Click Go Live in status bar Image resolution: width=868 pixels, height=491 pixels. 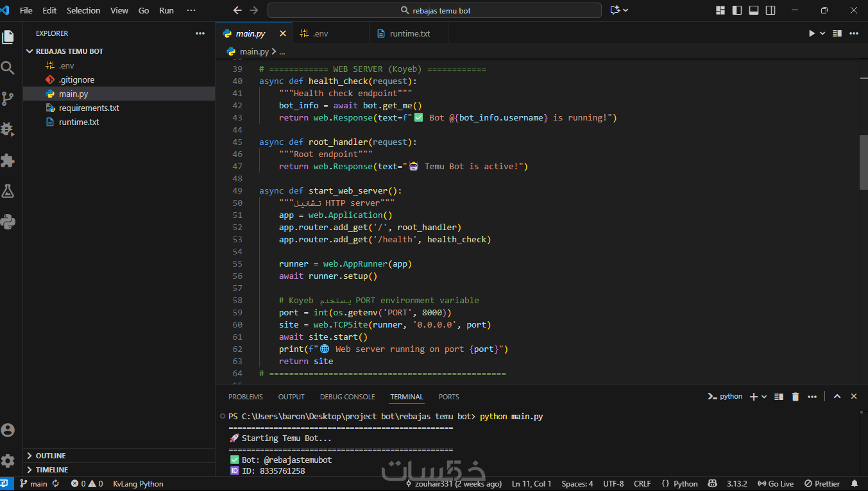coord(776,484)
